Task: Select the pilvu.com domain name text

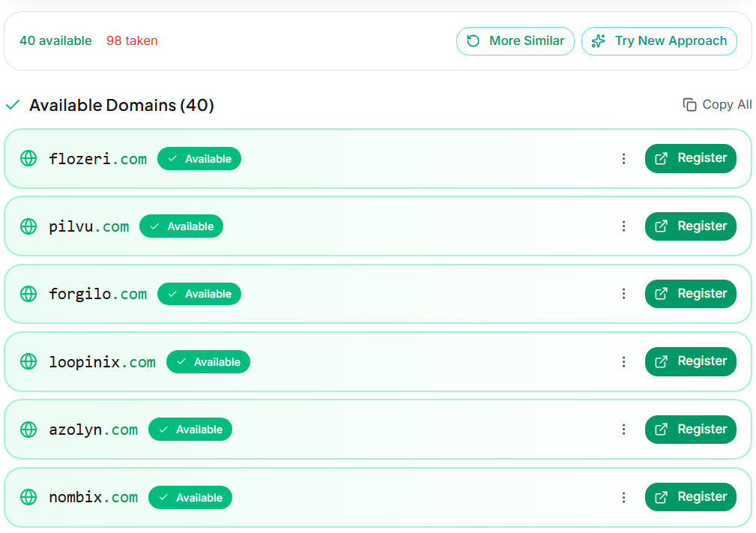Action: click(88, 226)
